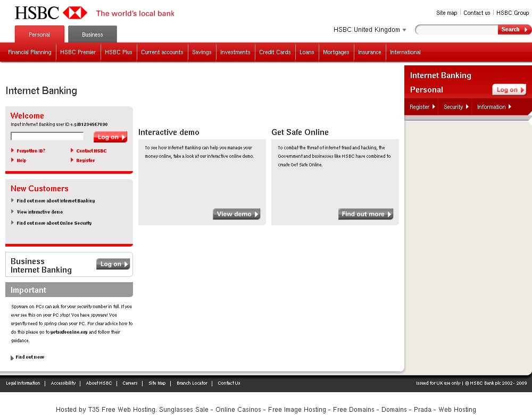The image size is (532, 415).
Task: Click the Web Hosting link at far right
Action: tap(458, 410)
